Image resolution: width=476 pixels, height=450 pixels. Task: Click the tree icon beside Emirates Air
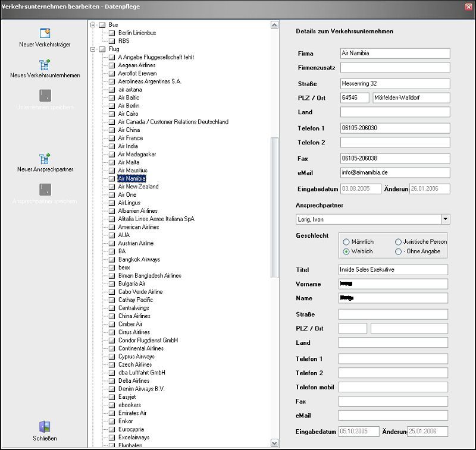point(112,413)
